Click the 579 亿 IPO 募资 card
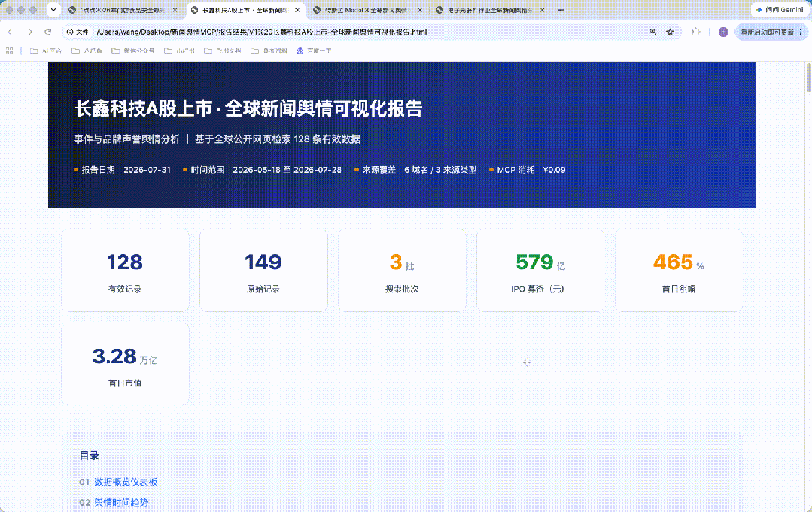This screenshot has height=512, width=812. click(x=540, y=271)
